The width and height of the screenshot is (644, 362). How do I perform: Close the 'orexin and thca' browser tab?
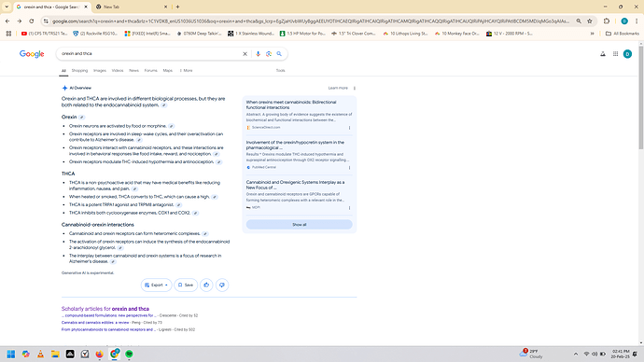[x=86, y=7]
